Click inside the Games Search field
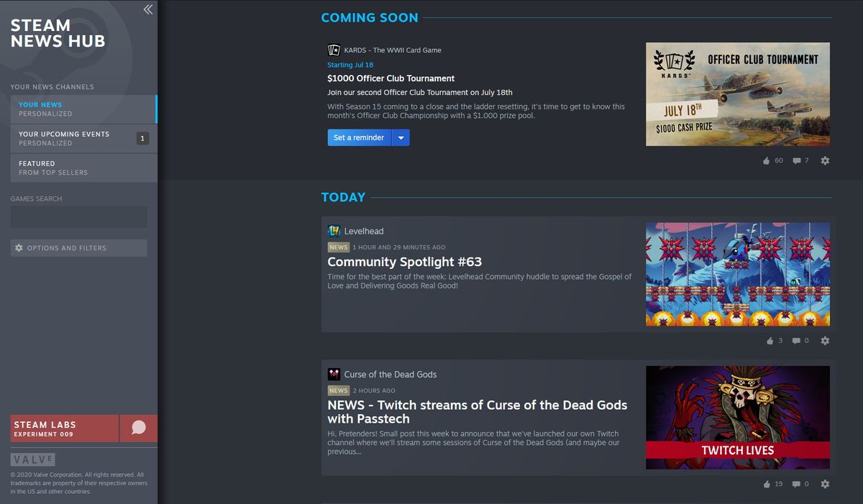This screenshot has width=863, height=504. (78, 216)
